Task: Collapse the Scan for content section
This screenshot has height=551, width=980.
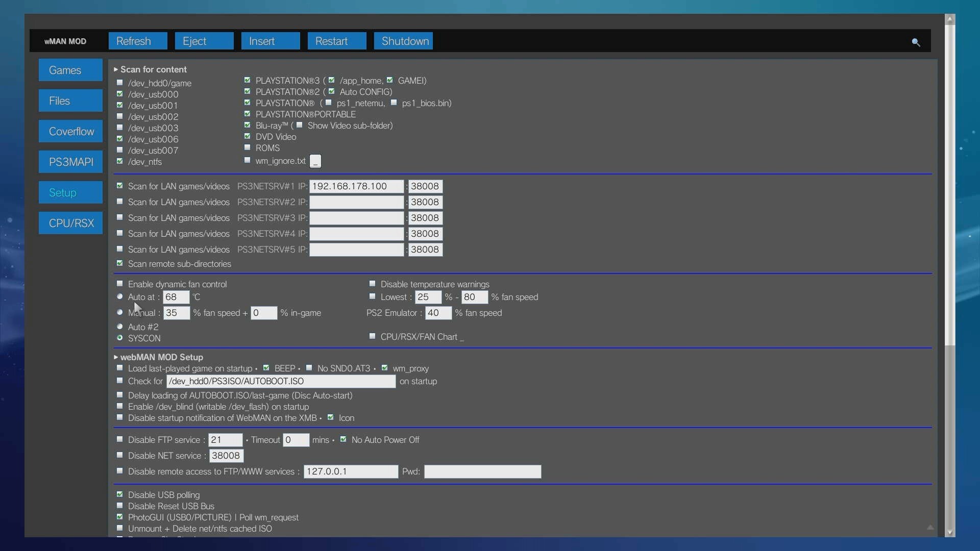Action: 116,69
